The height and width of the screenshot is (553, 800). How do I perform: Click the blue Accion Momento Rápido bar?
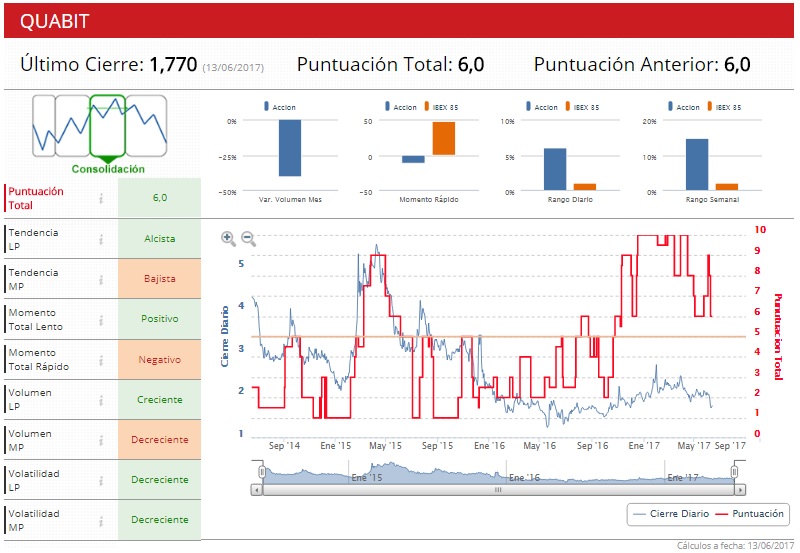click(x=413, y=160)
